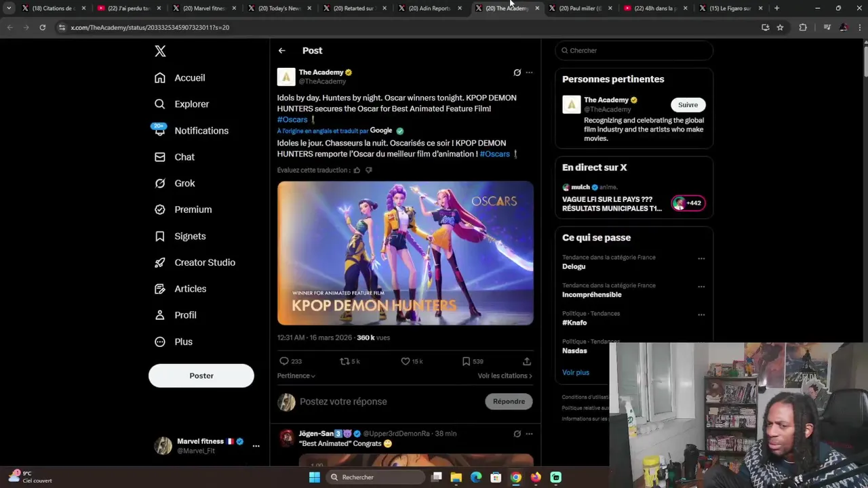
Task: Click the Chercher search field
Action: pos(634,51)
